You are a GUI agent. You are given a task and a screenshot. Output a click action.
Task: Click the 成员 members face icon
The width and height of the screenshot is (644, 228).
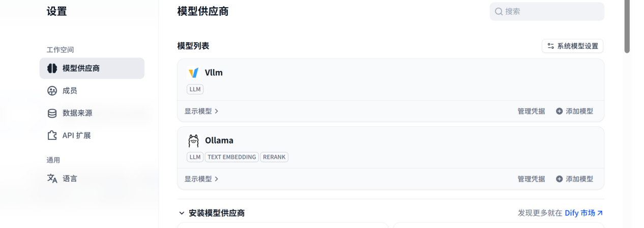(52, 91)
